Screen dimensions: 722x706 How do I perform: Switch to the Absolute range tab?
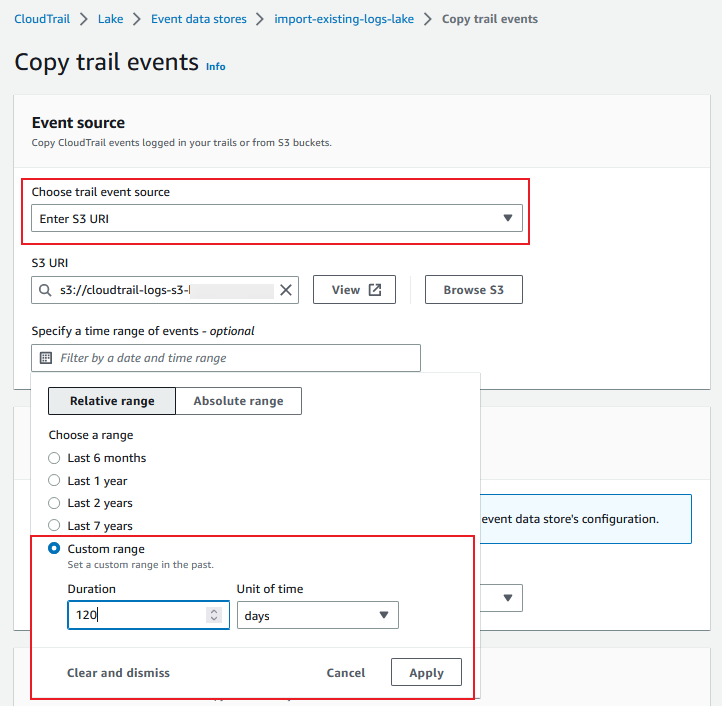[239, 401]
